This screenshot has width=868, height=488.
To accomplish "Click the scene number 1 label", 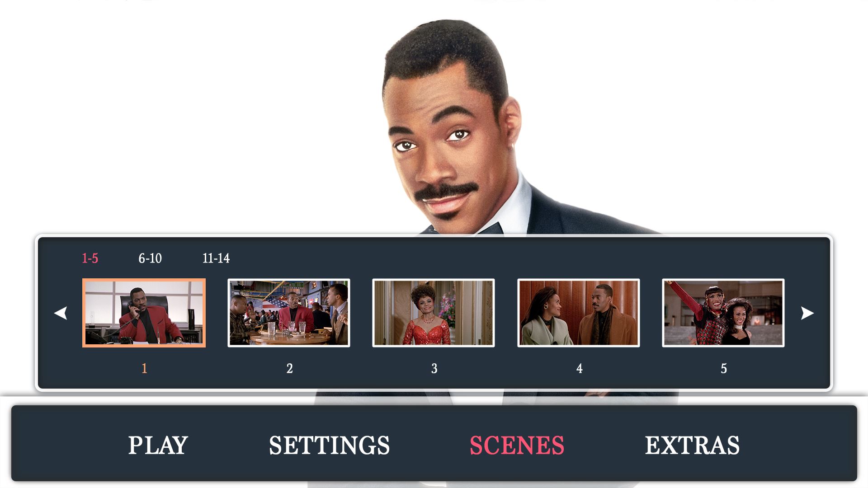I will pyautogui.click(x=144, y=368).
